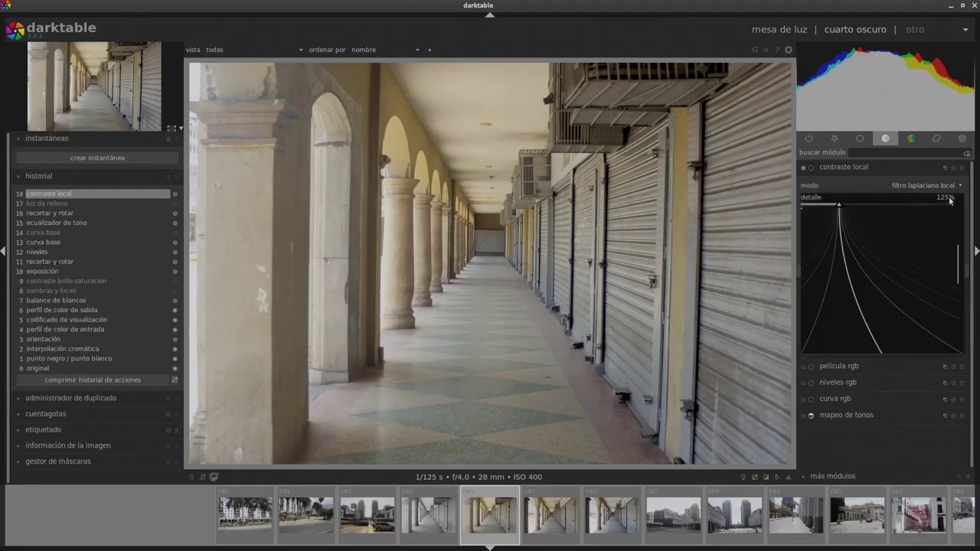Open the otro views dropdown arrow

965,30
